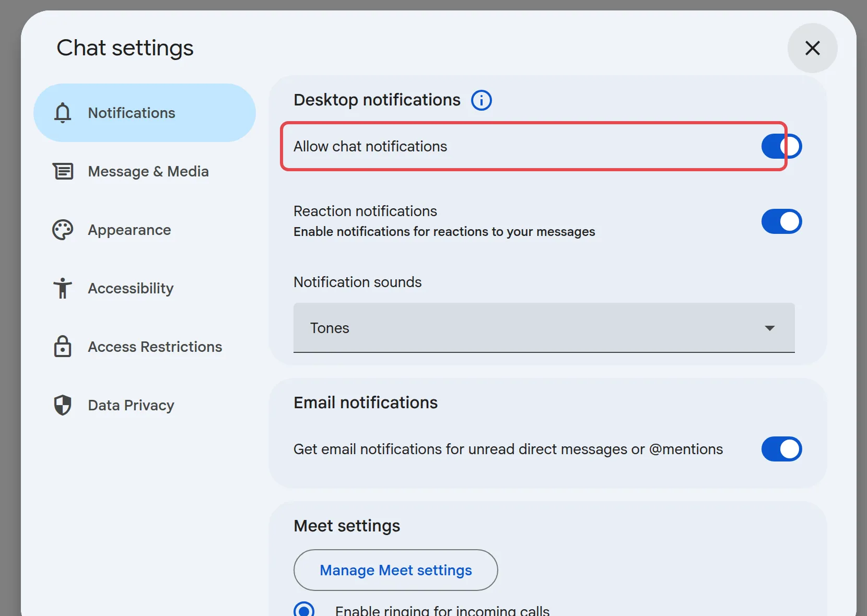Toggle Allow chat notifications switch
867x616 pixels.
[x=781, y=146]
